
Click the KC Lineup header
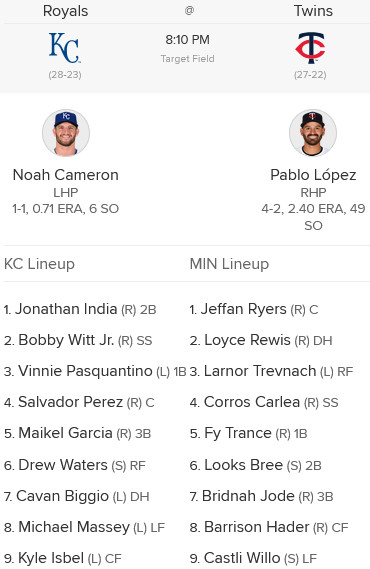[39, 264]
